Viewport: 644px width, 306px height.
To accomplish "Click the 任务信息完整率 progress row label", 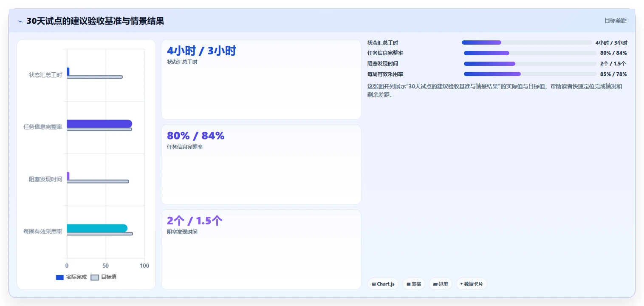I will 385,53.
